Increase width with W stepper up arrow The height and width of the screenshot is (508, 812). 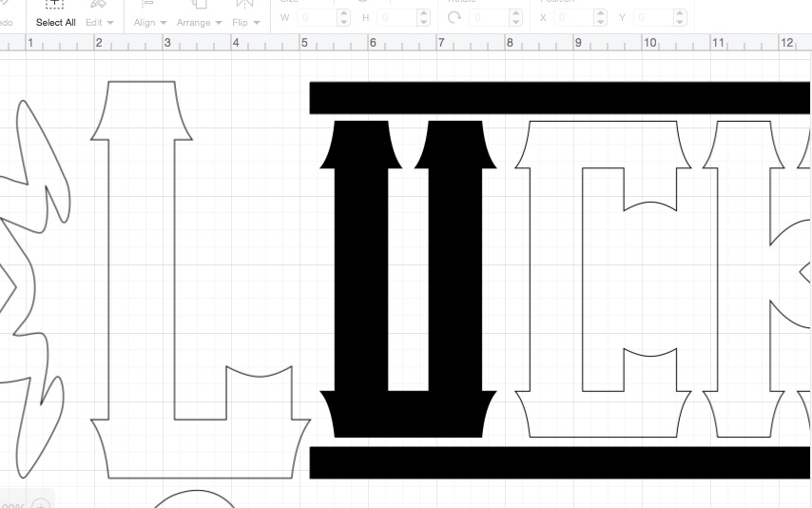[x=344, y=13]
